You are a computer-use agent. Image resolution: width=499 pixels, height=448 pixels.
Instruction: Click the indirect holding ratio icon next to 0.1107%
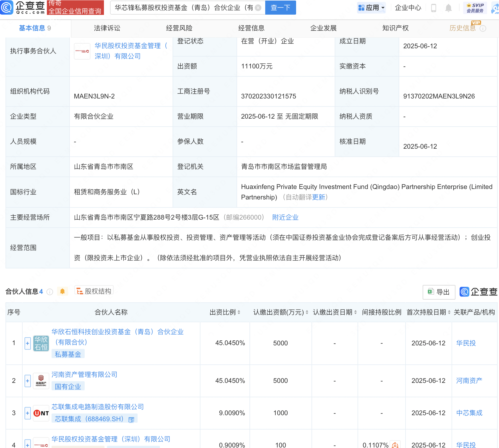(x=395, y=445)
